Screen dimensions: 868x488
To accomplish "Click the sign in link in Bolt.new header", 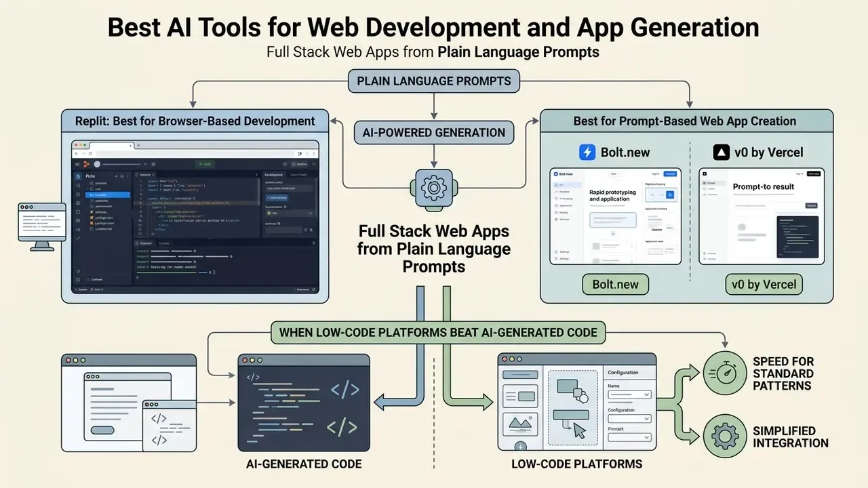I will (656, 174).
